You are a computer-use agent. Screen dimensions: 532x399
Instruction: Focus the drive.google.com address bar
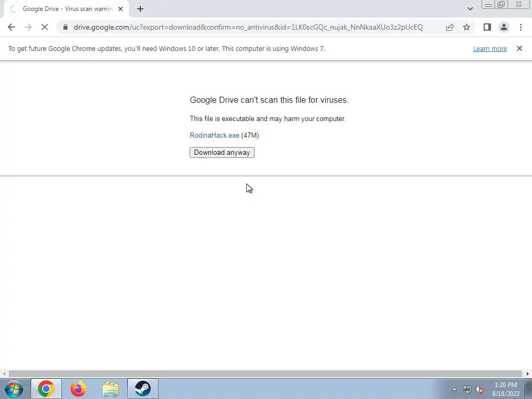248,27
